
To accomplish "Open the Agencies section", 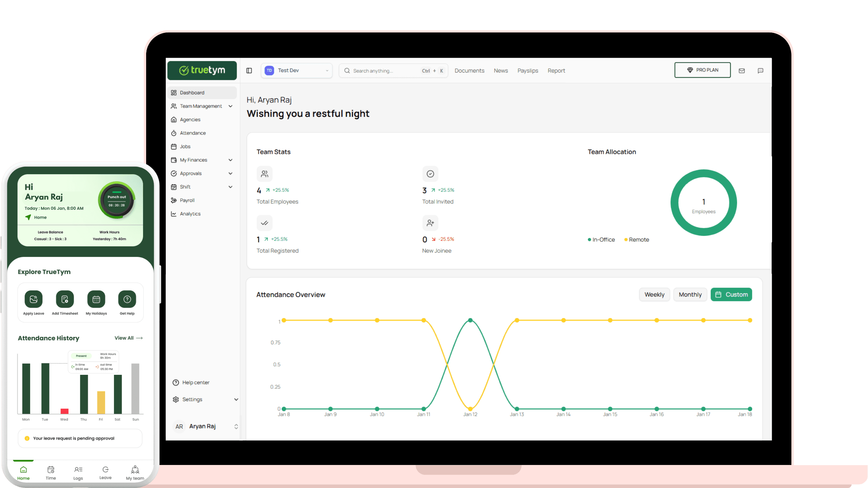I will tap(190, 119).
